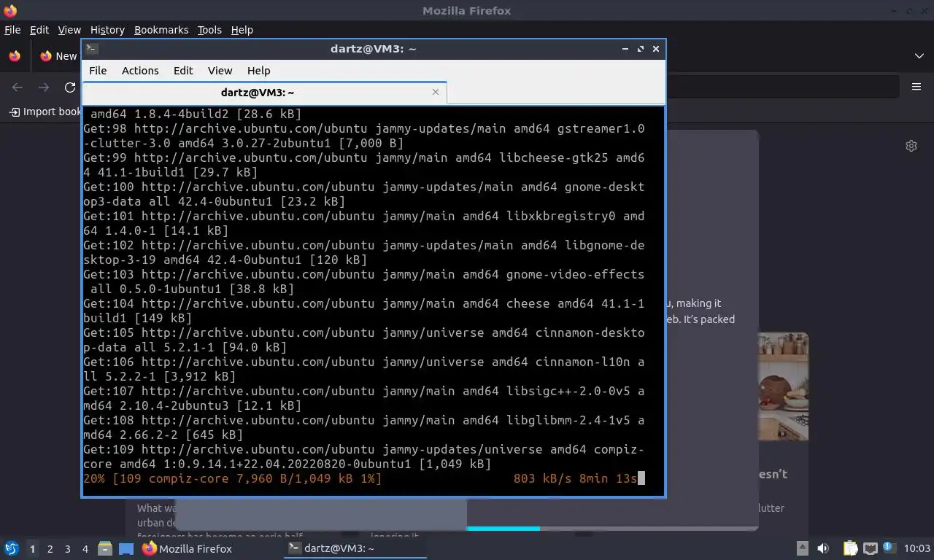Minimize the terminal window

click(x=625, y=49)
